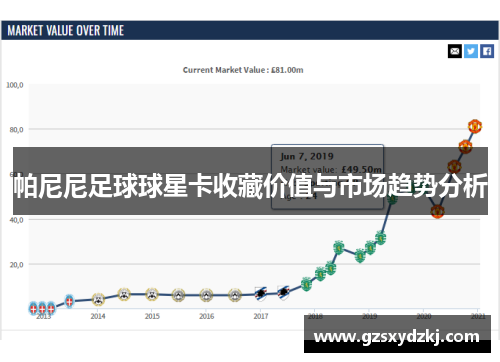Screen dimensions: 500x362
Task: Click the email share icon
Action: pyautogui.click(x=455, y=51)
